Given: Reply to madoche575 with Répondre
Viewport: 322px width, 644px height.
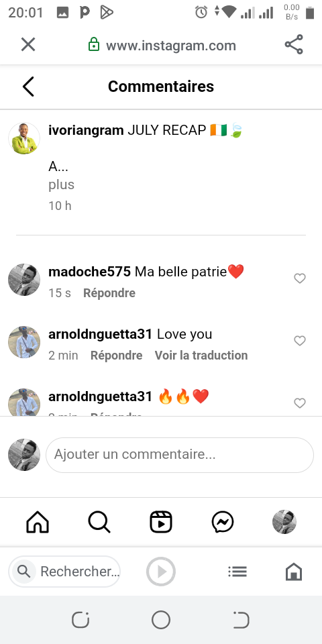Looking at the screenshot, I should point(109,293).
